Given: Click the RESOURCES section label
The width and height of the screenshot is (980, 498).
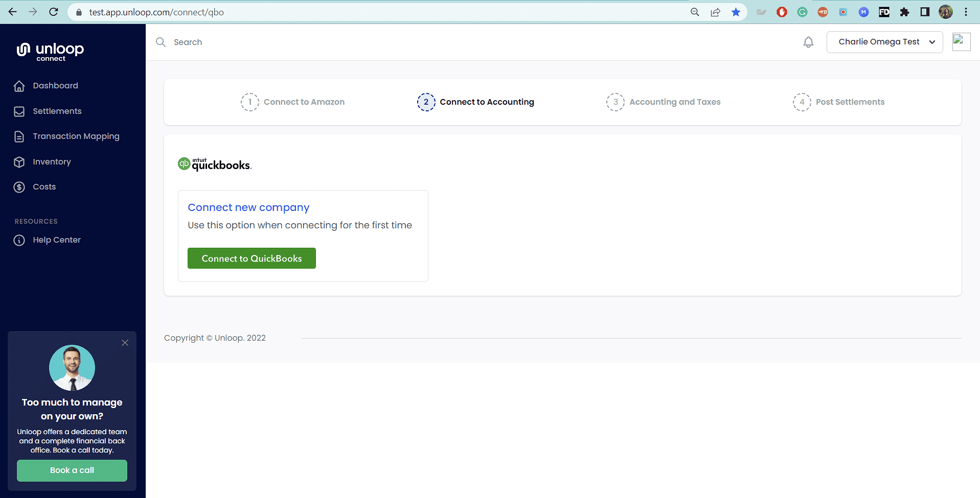Looking at the screenshot, I should point(36,221).
